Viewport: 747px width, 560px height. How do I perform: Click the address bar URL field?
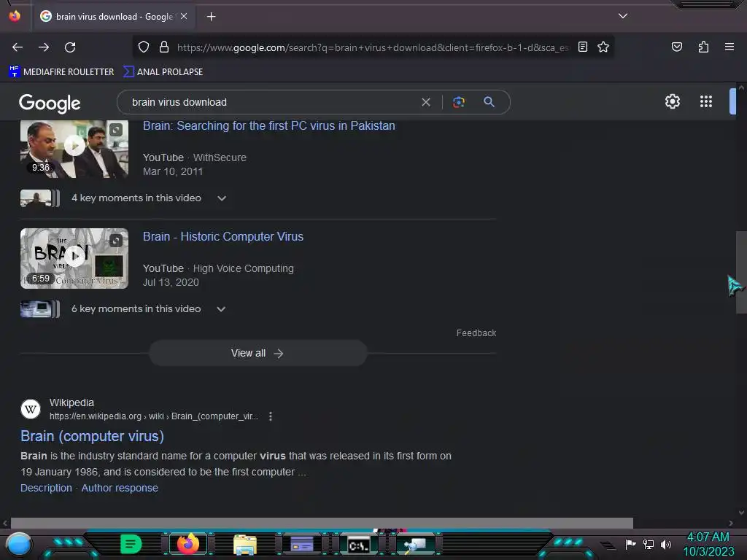371,47
